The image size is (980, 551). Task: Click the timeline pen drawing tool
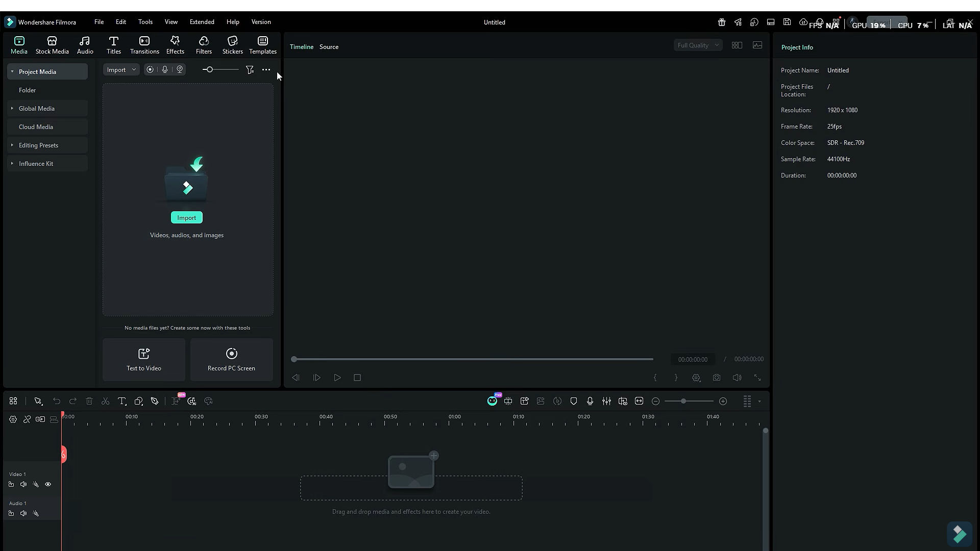click(x=155, y=402)
